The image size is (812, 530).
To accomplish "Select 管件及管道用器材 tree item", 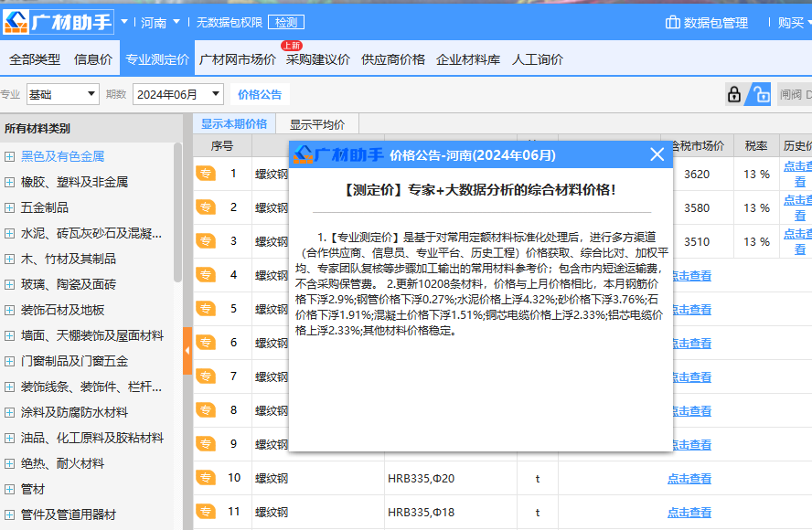I will [69, 514].
